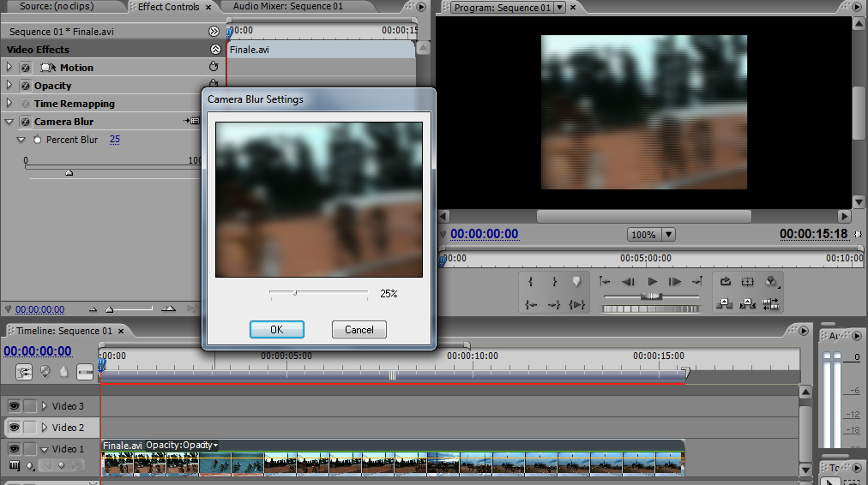Set In point in Program monitor
The width and height of the screenshot is (868, 485).
coord(530,281)
